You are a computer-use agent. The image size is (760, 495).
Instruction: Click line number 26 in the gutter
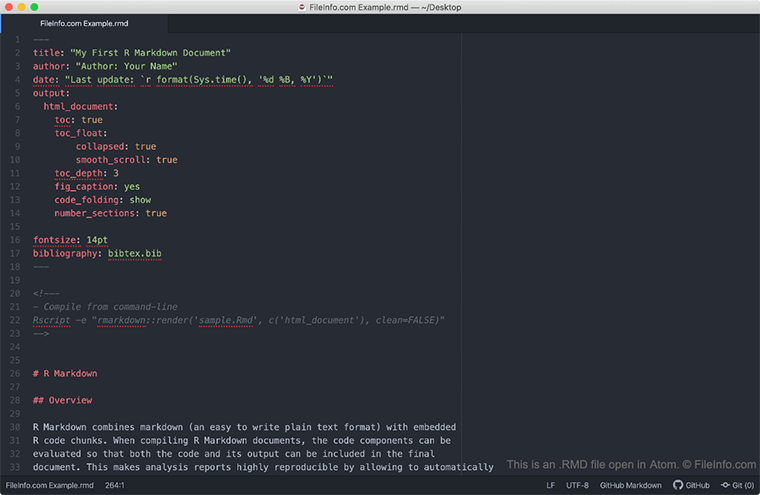click(14, 373)
